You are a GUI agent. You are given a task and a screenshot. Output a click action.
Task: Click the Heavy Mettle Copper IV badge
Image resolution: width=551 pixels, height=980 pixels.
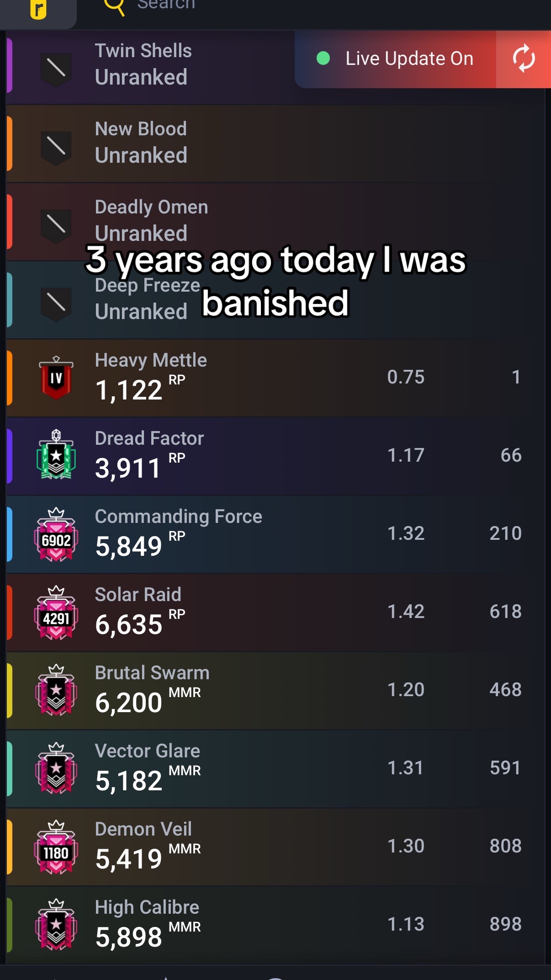click(56, 378)
